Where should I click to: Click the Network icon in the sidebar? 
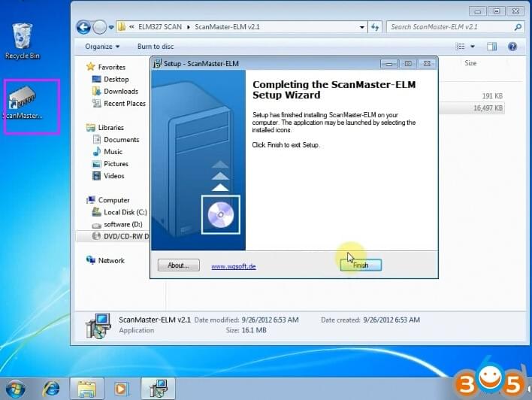[91, 260]
